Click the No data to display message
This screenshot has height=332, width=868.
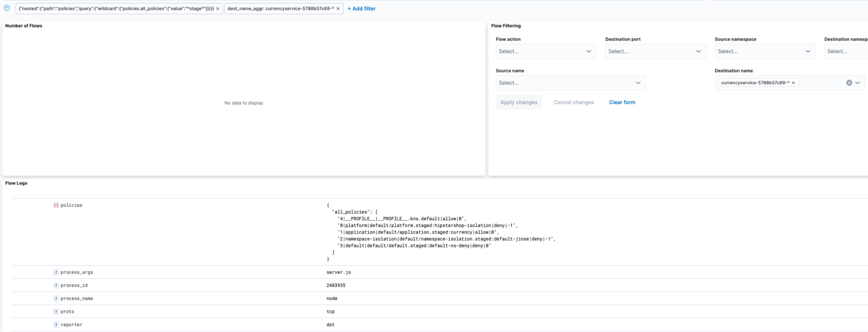tap(244, 103)
